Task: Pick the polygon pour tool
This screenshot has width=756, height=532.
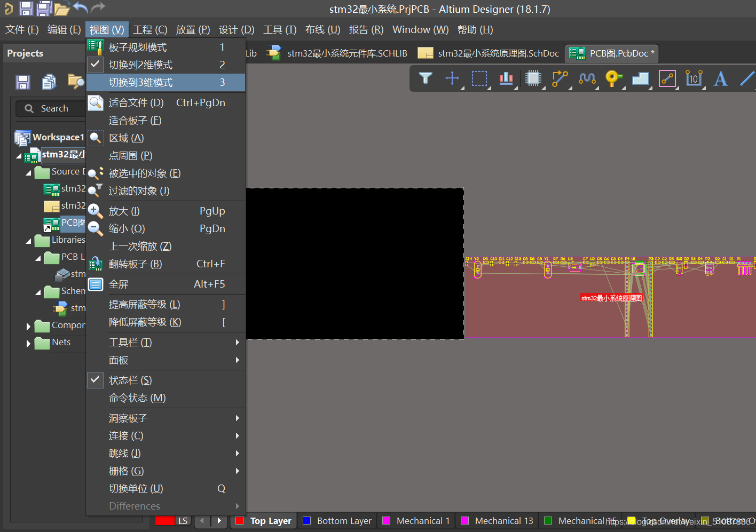Action: (640, 78)
